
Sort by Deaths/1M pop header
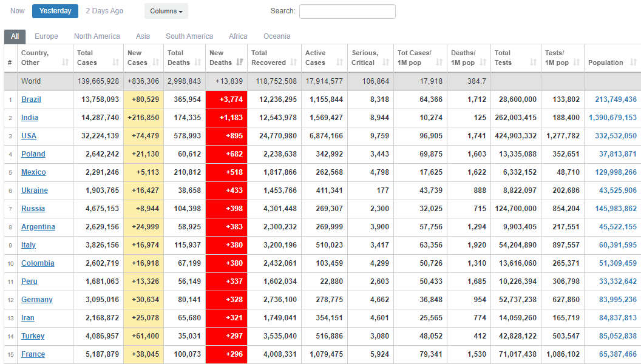click(x=463, y=58)
